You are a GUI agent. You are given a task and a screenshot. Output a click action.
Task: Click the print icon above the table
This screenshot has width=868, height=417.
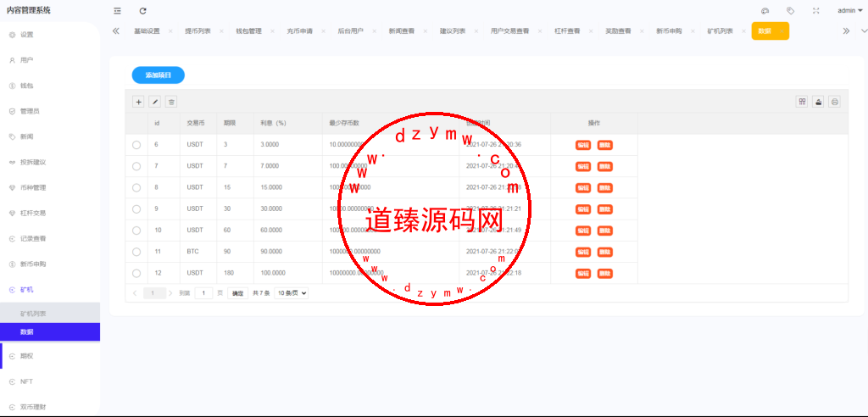[x=835, y=102]
